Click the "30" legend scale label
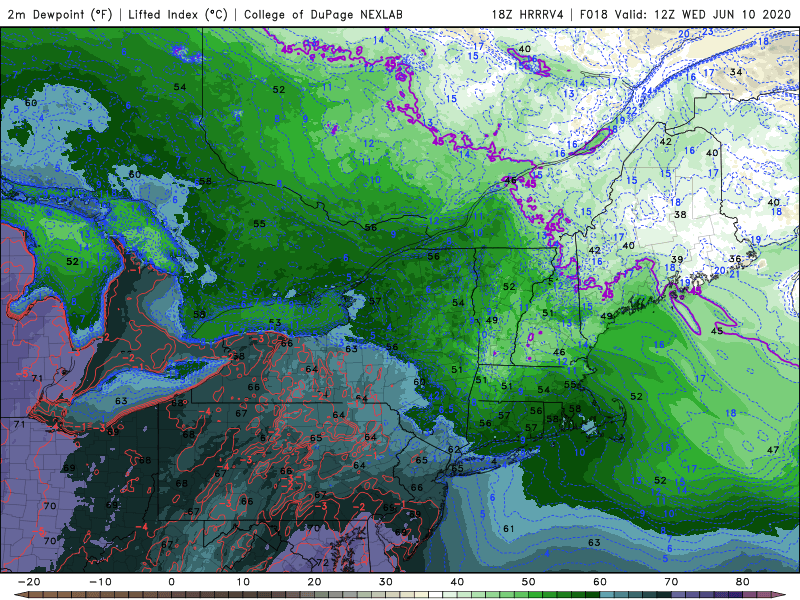 (386, 582)
